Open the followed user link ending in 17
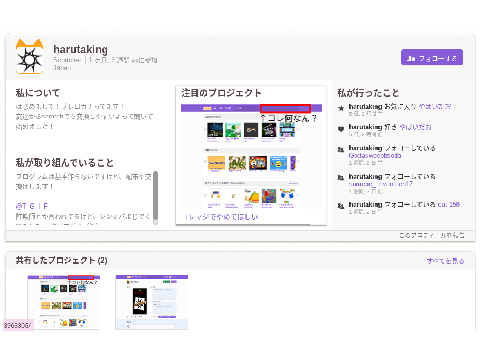Screen dimensions: 480x360 tap(381, 184)
